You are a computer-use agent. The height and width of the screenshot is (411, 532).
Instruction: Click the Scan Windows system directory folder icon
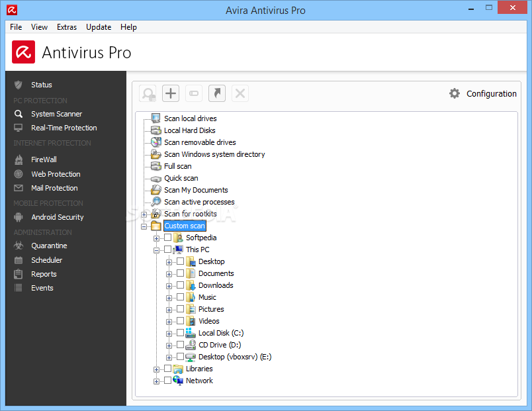156,154
